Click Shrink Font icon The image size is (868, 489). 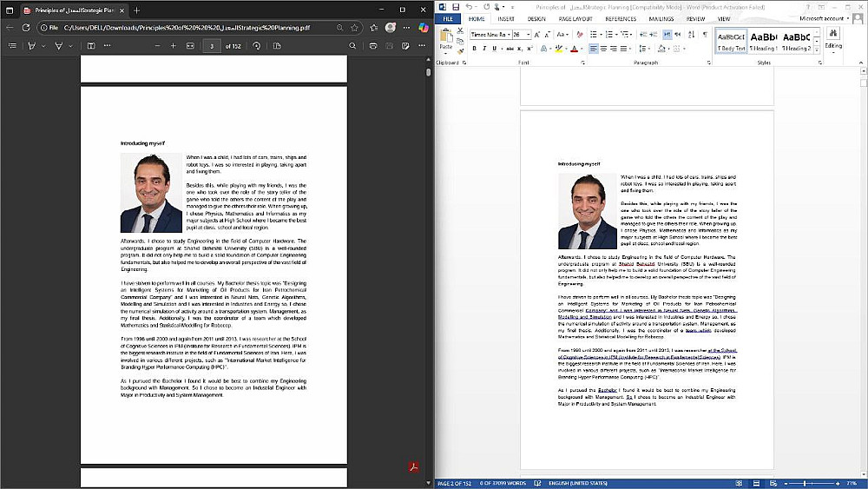[x=547, y=35]
